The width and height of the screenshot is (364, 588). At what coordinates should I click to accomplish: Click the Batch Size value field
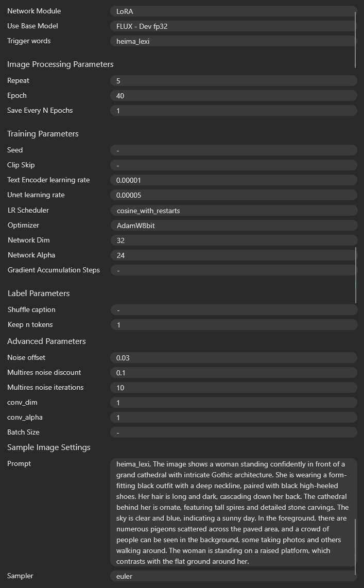coord(234,433)
